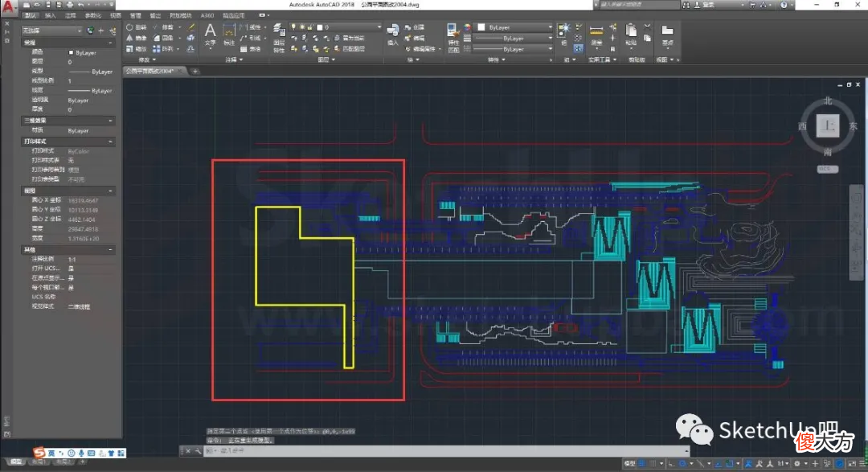Click the 文字 Text tool
The image size is (868, 472).
click(x=211, y=35)
